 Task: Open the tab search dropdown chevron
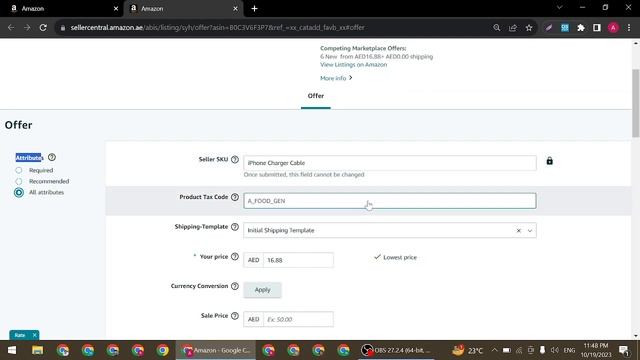tap(560, 8)
